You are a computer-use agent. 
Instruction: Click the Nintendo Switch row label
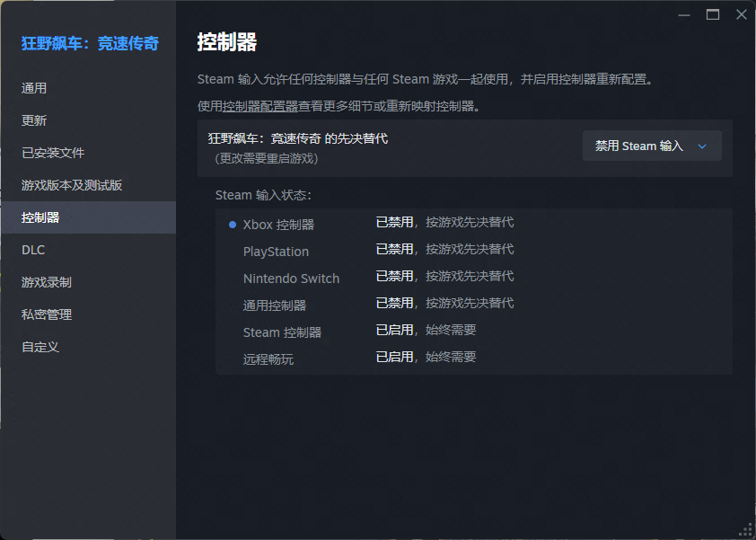(291, 279)
